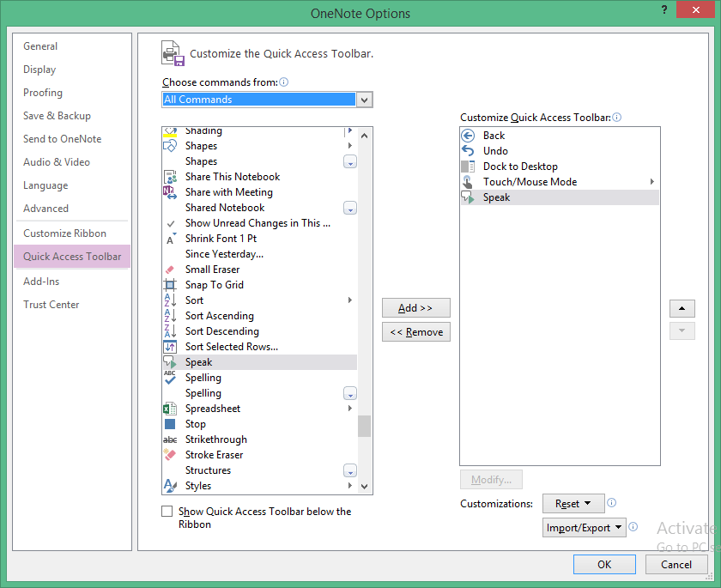Open the Add-Ins options category
Screen dimensions: 721x588
pyautogui.click(x=41, y=282)
